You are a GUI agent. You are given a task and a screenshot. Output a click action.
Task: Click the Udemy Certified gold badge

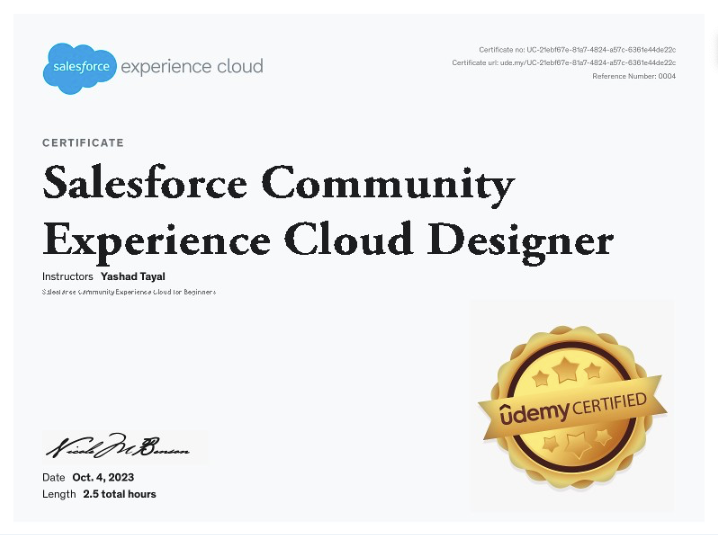572,406
